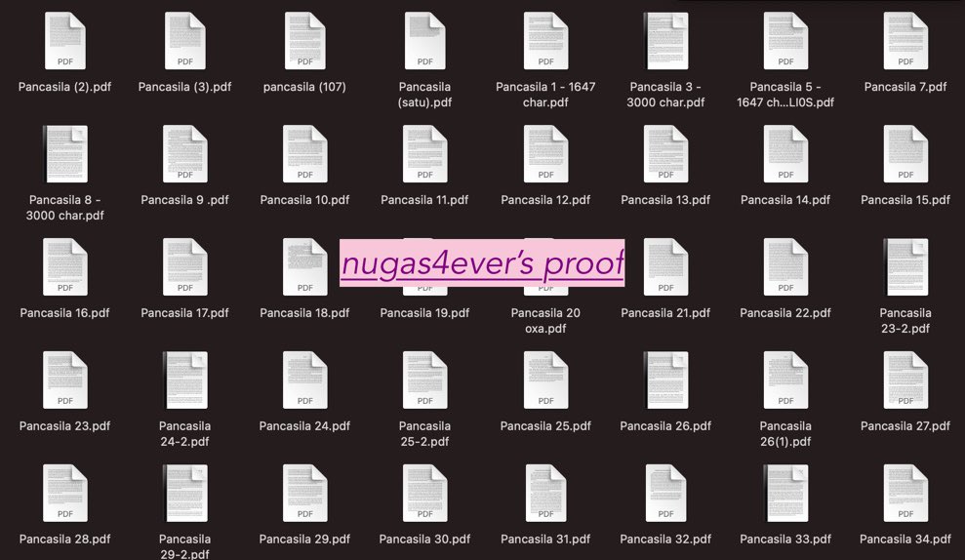Click the file name Pancasila 20 oxa.pdf
The image size is (965, 560).
pos(545,321)
